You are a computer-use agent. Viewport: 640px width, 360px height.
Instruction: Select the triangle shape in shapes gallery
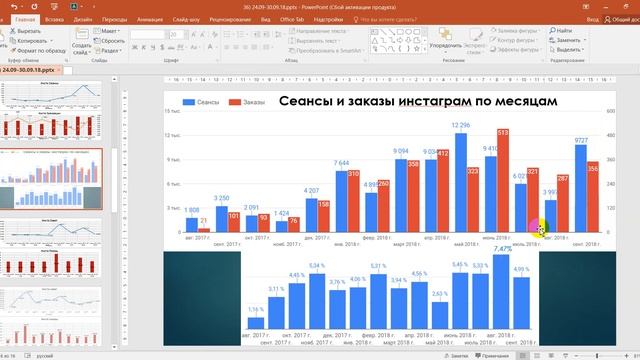pos(375,40)
